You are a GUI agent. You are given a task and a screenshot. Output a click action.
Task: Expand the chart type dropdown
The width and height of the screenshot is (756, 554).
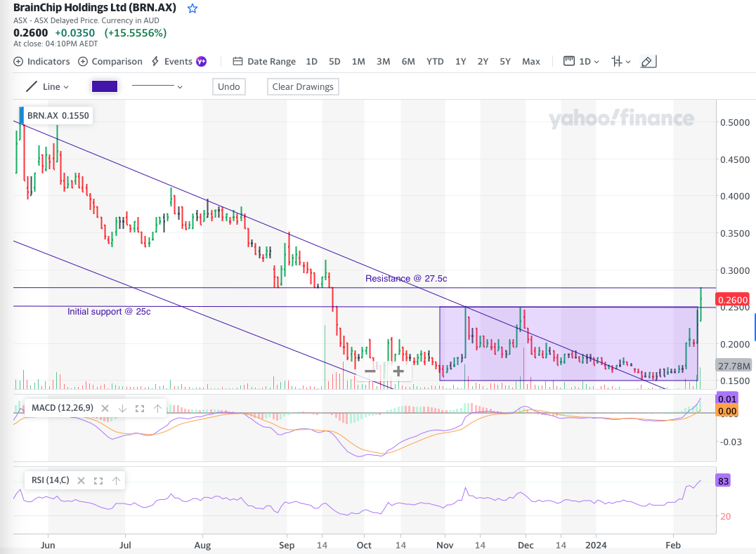point(620,62)
